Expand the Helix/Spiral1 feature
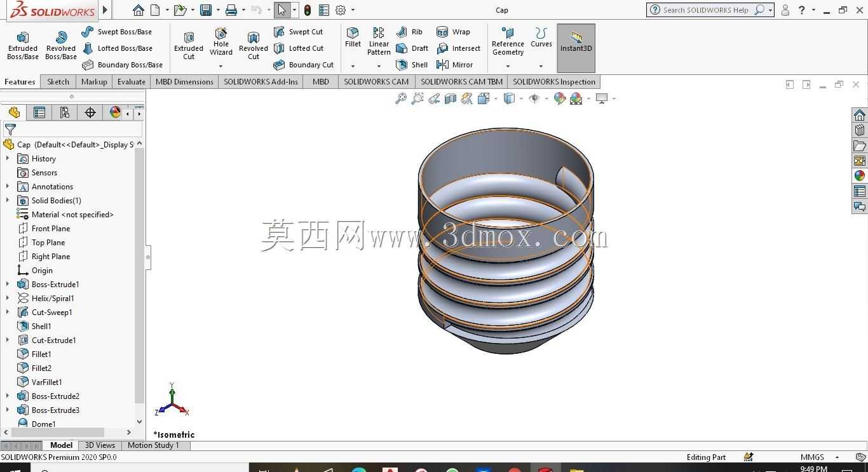The image size is (868, 472). [8, 299]
